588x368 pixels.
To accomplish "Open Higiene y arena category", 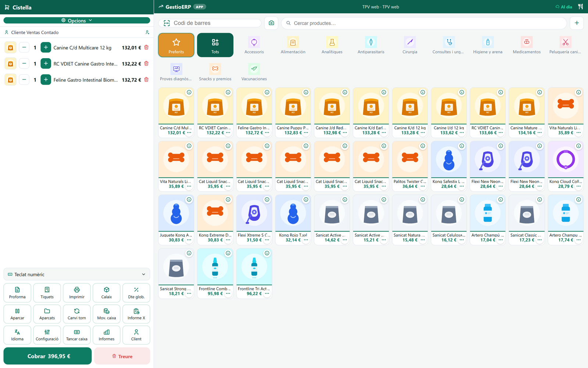I will (x=488, y=45).
